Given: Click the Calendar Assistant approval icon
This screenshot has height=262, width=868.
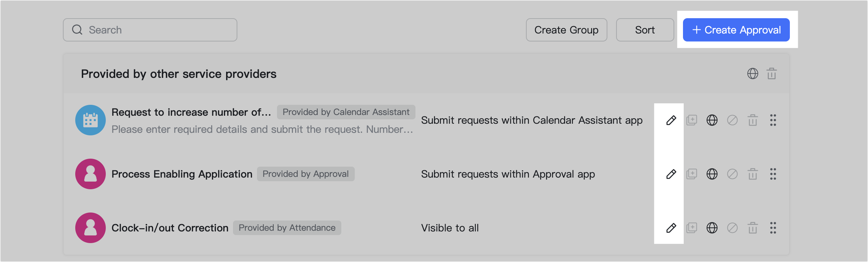Looking at the screenshot, I should pyautogui.click(x=90, y=120).
